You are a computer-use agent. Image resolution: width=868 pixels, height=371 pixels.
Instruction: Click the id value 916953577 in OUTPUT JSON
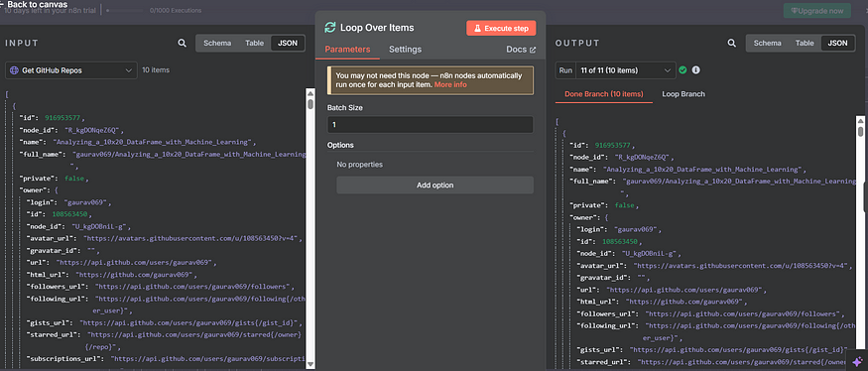click(613, 146)
